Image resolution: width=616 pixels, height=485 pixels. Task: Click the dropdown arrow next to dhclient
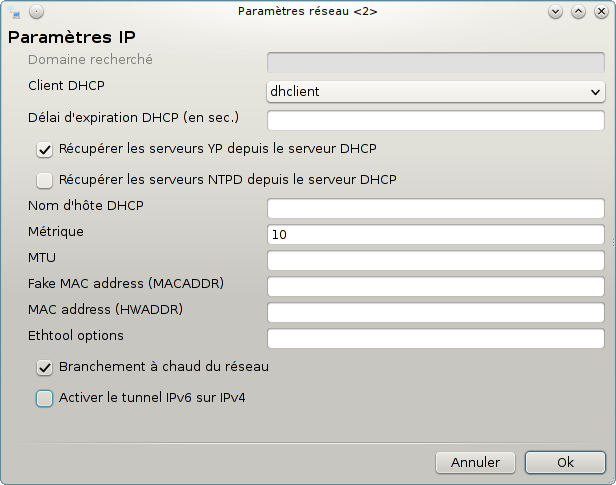click(595, 92)
